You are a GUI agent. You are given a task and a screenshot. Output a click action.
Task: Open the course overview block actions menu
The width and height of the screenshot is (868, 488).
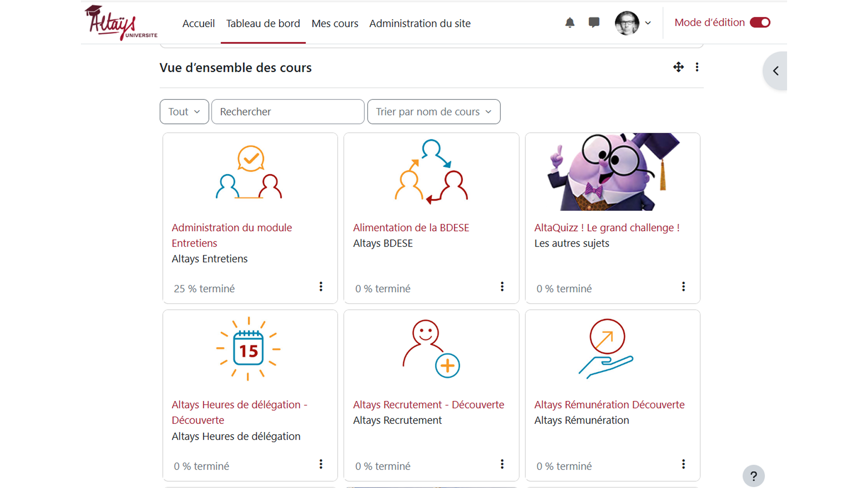point(697,67)
